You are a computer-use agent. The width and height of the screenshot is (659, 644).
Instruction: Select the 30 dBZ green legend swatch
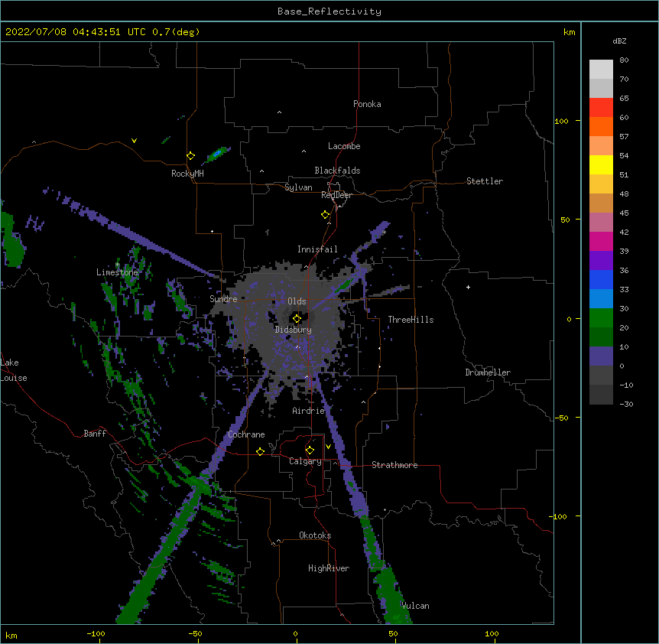pos(601,318)
